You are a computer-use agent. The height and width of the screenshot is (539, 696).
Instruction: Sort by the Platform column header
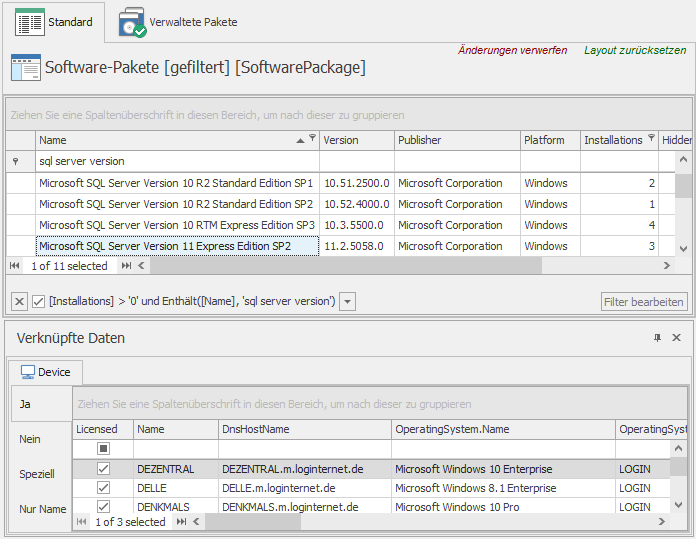tap(550, 140)
